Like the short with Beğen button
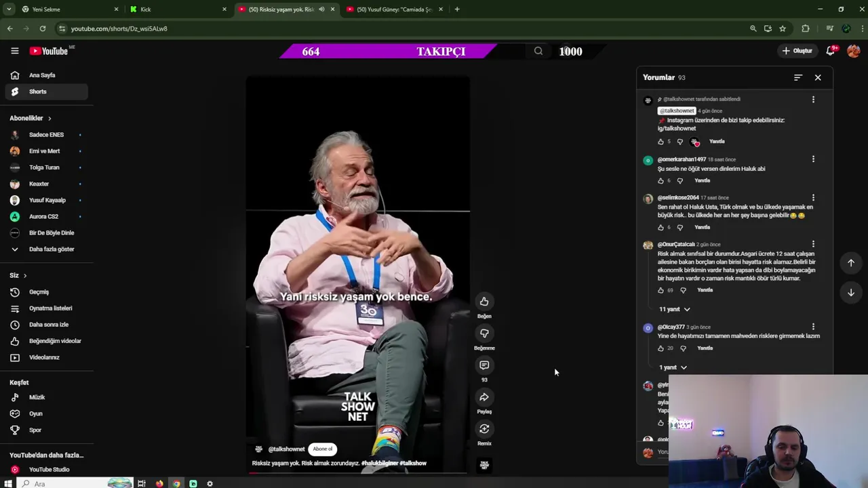868x488 pixels. pyautogui.click(x=484, y=302)
